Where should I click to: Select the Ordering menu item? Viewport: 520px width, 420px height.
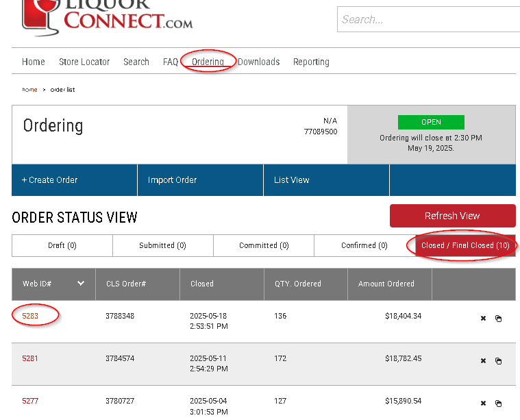[208, 62]
